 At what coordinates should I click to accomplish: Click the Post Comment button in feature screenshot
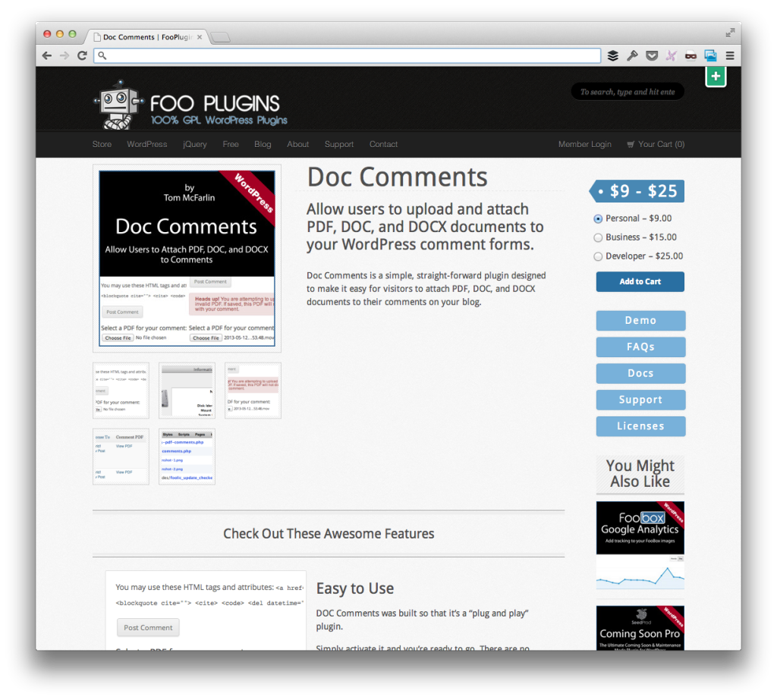148,628
